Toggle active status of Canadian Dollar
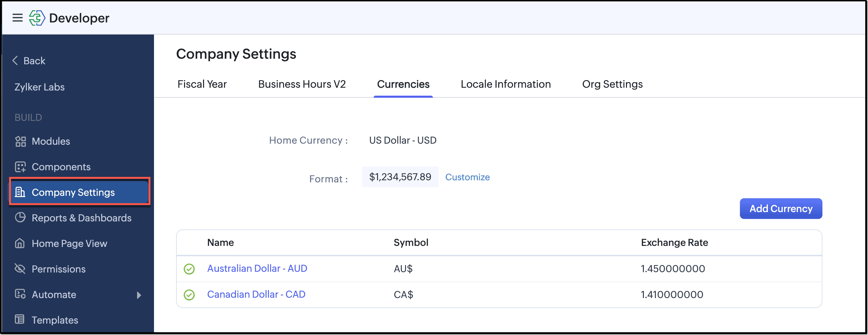This screenshot has height=335, width=868. click(189, 295)
